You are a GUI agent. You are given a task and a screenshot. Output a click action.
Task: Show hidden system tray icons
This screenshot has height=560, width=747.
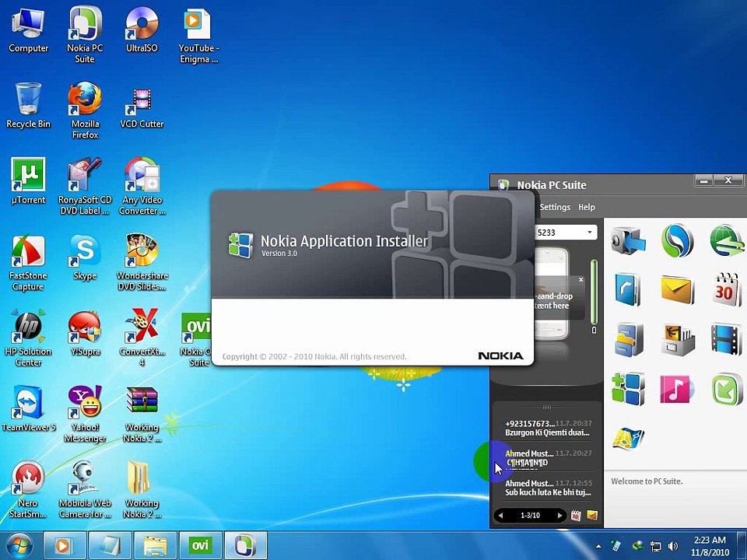(x=598, y=546)
